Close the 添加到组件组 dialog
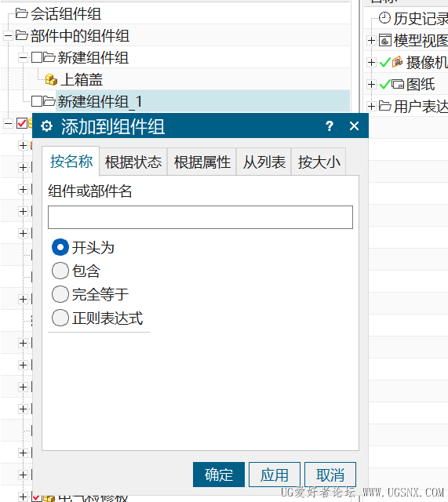448x502 pixels. (354, 125)
